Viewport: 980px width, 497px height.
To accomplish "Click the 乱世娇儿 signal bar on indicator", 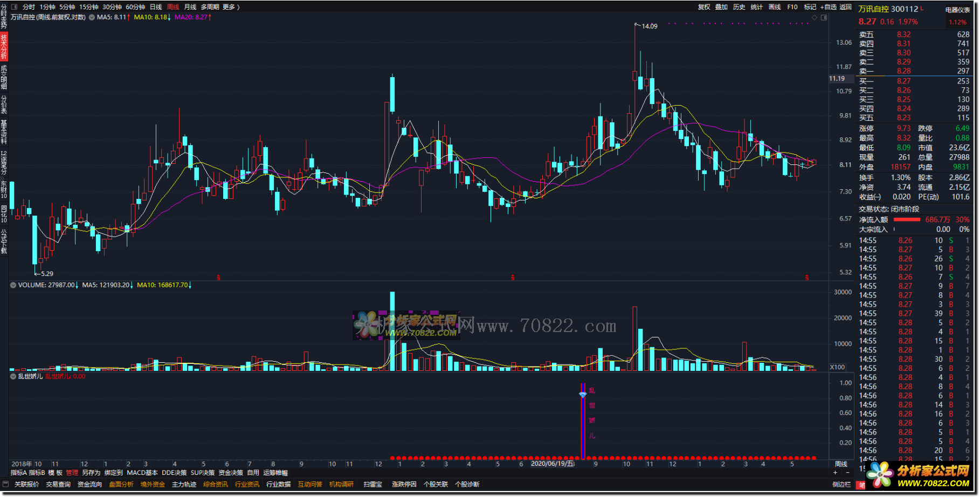I will [x=583, y=421].
